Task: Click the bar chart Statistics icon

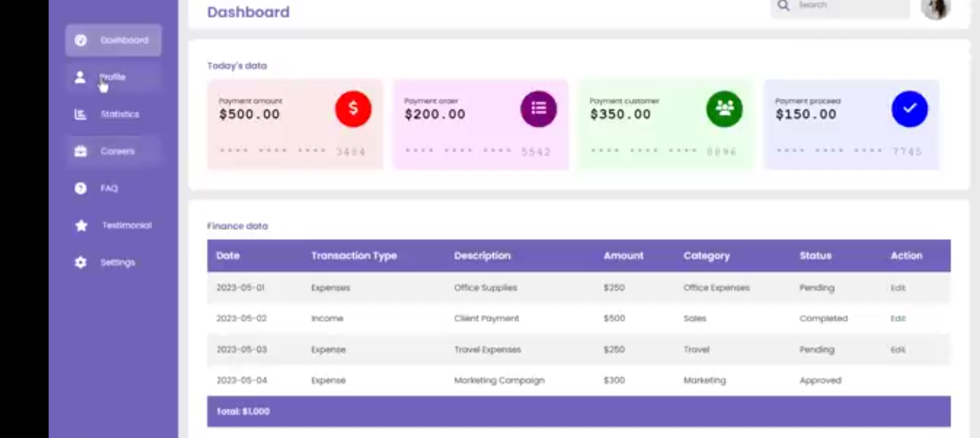Action: tap(80, 114)
